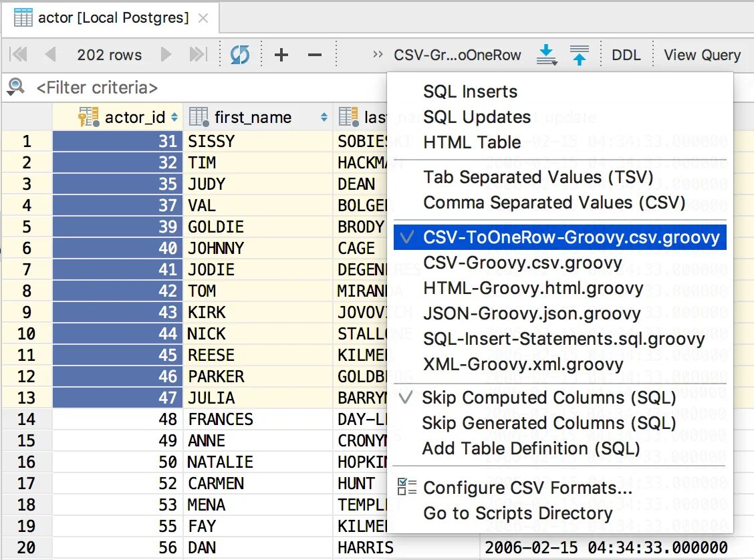
Task: Go to next page arrow
Action: click(166, 55)
